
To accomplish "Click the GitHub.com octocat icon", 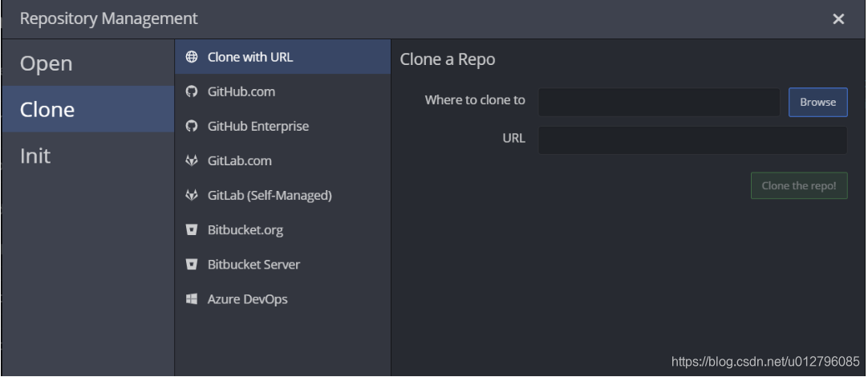I will [x=192, y=91].
